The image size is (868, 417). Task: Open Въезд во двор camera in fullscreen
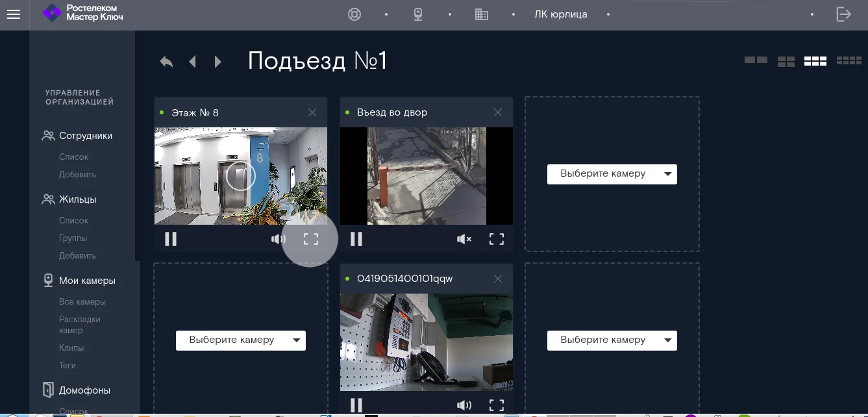pyautogui.click(x=497, y=239)
